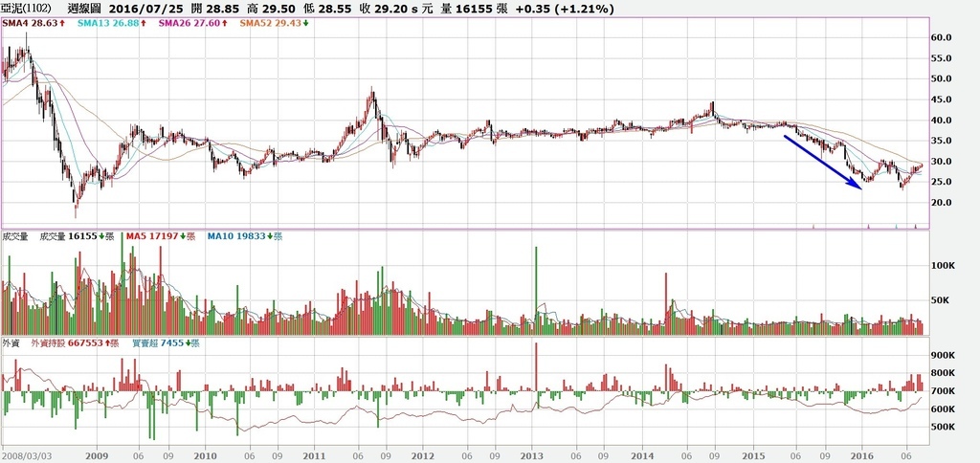Select the SMA4 28.63 legend entry
This screenshot has width=980, height=463.
click(32, 23)
